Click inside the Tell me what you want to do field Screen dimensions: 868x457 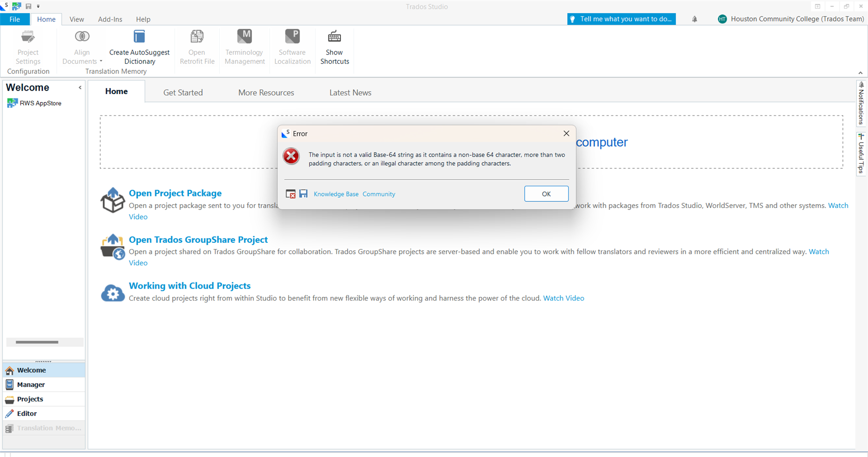622,19
